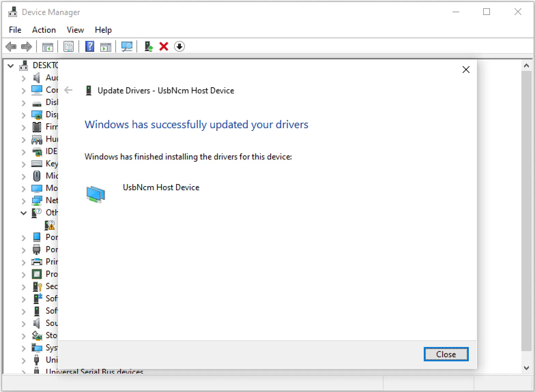Viewport: 535px width, 392px height.
Task: Expand the Firmware category chevron
Action: pos(24,127)
